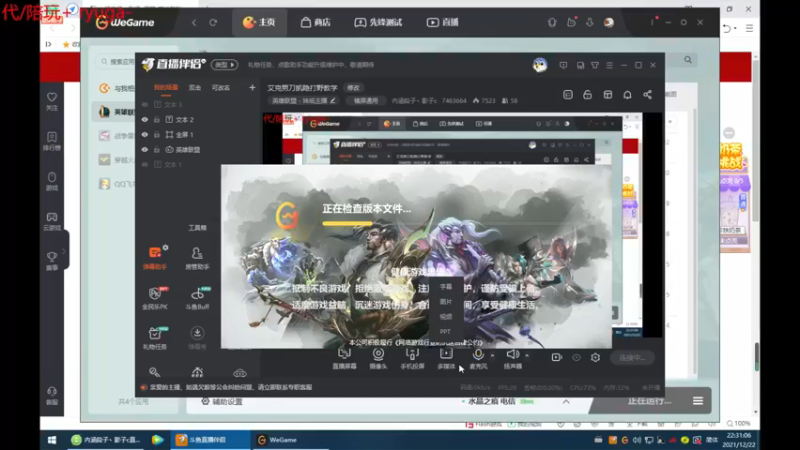Switch to 我的场景 tab
800x450 pixels.
click(166, 88)
